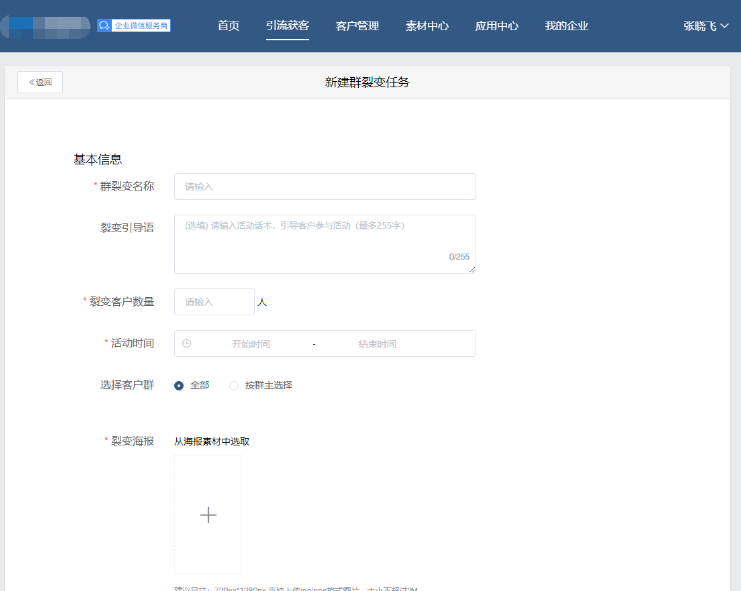
Task: Click the 从海报素材中选取 link
Action: point(212,441)
